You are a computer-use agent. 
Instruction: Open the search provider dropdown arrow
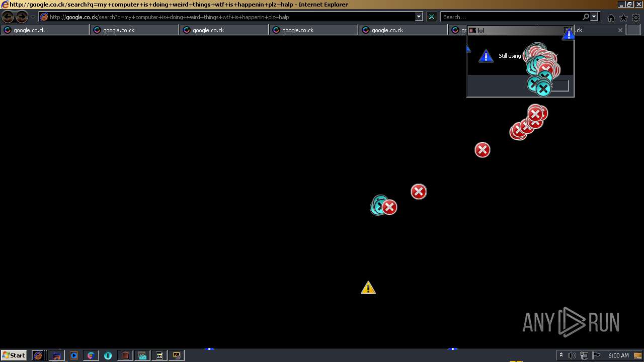coord(594,17)
